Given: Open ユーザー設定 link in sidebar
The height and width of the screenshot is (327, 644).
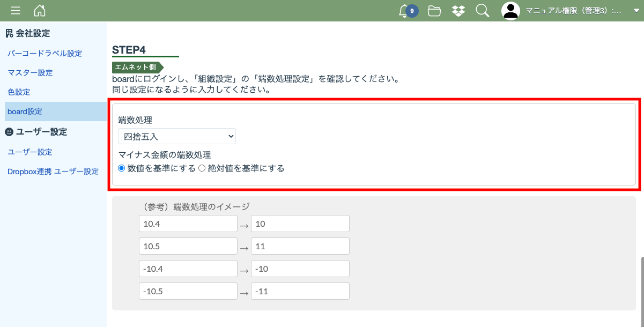Looking at the screenshot, I should (x=30, y=152).
